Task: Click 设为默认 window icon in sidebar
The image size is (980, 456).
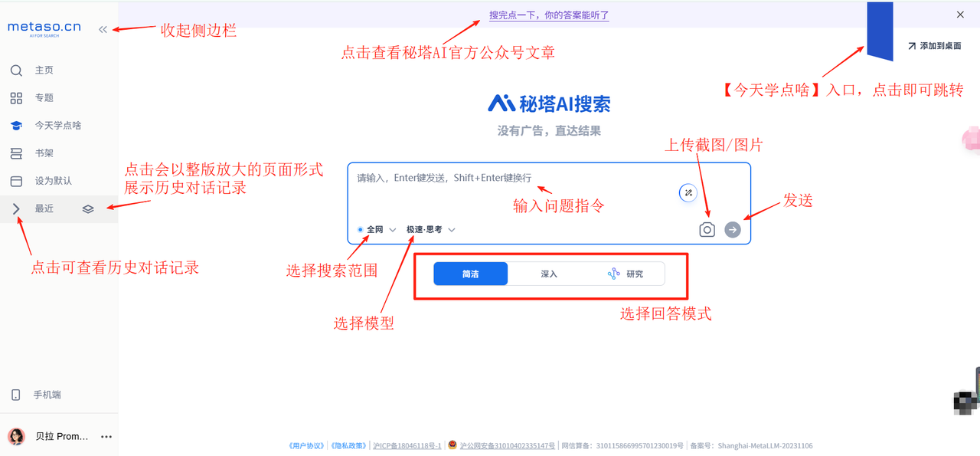Action: (16, 181)
